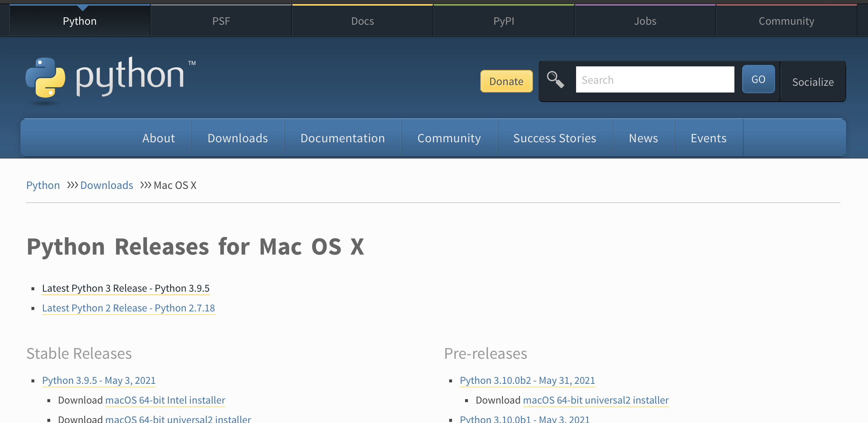Open Latest Python 3 Release - Python 3.9.5
Image resolution: width=868 pixels, height=423 pixels.
click(126, 288)
